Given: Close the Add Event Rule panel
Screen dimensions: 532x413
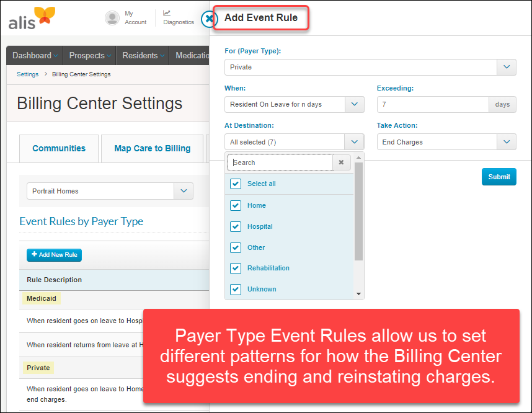Looking at the screenshot, I should click(208, 19).
